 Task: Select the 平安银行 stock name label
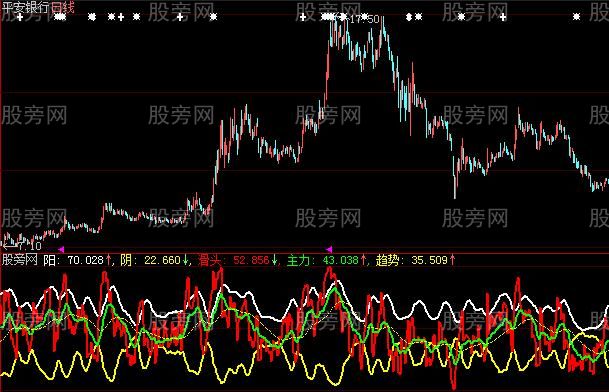tap(25, 7)
